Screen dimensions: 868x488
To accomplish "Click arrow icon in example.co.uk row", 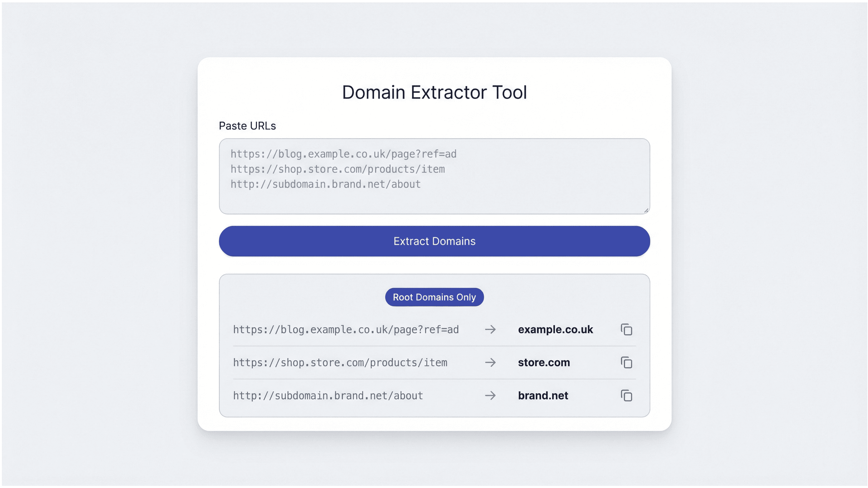I will [490, 330].
